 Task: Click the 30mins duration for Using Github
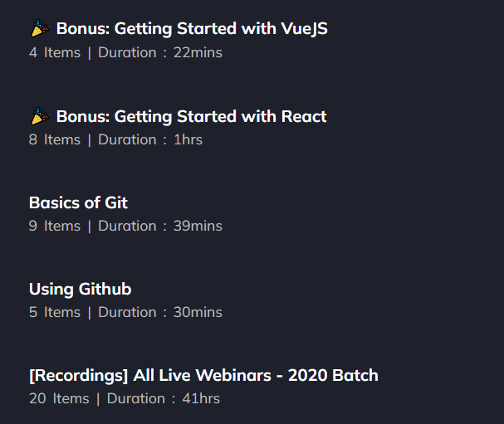(198, 312)
